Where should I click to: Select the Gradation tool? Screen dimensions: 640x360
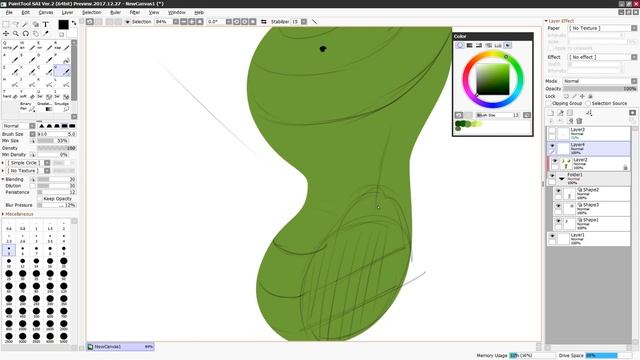point(44,107)
